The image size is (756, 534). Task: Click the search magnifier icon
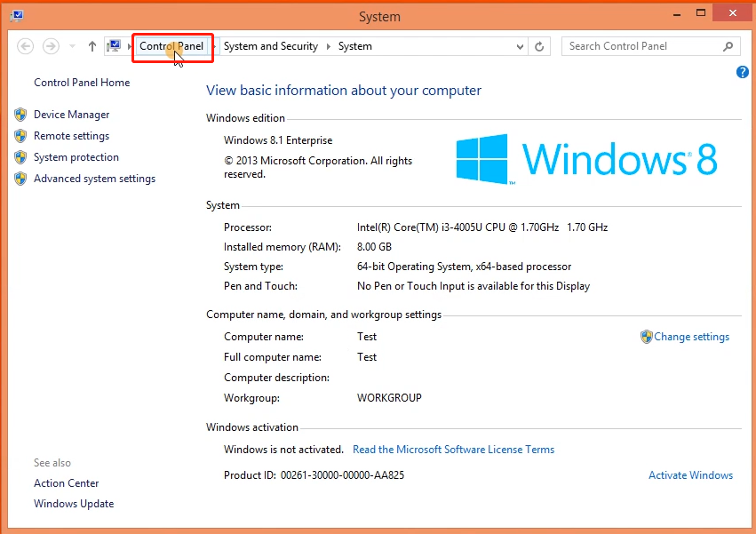coord(728,46)
